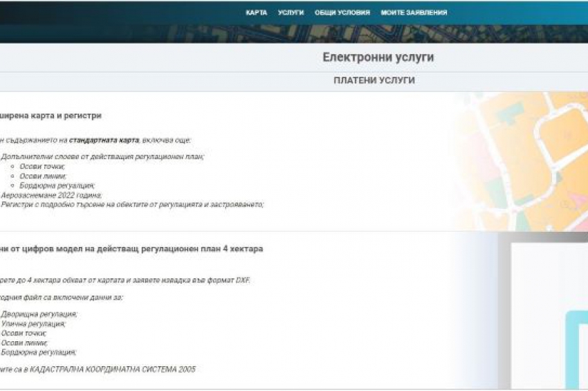Go to УСЛУГИ in the top navigation

(291, 12)
